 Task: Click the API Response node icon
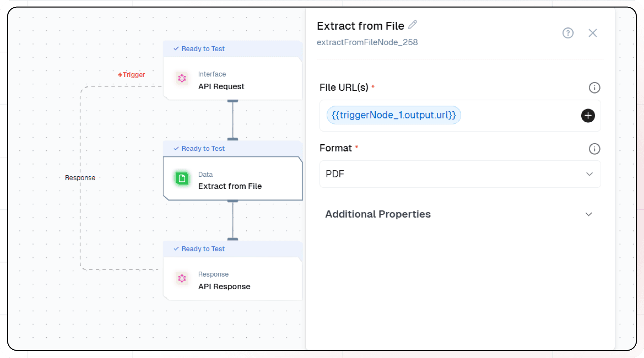[182, 278]
